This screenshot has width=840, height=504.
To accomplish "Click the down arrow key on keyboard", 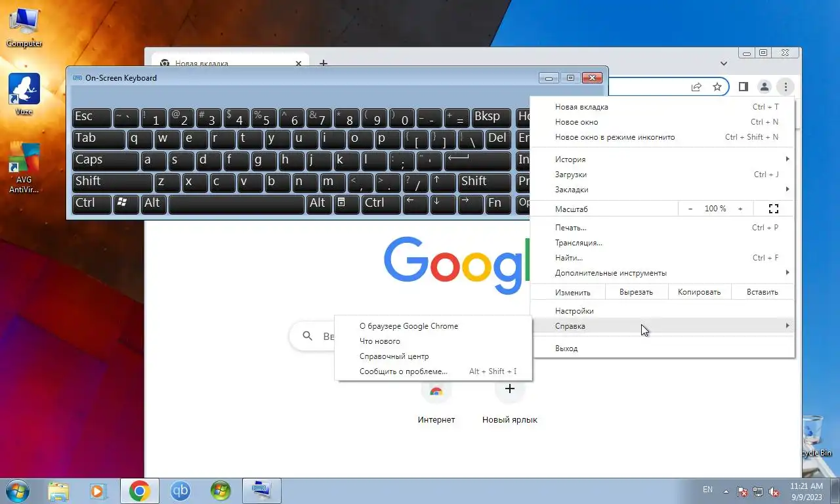I will [x=444, y=204].
